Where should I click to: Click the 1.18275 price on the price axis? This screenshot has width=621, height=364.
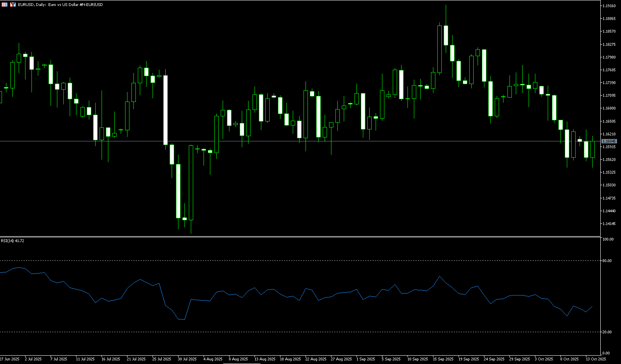[x=609, y=44]
